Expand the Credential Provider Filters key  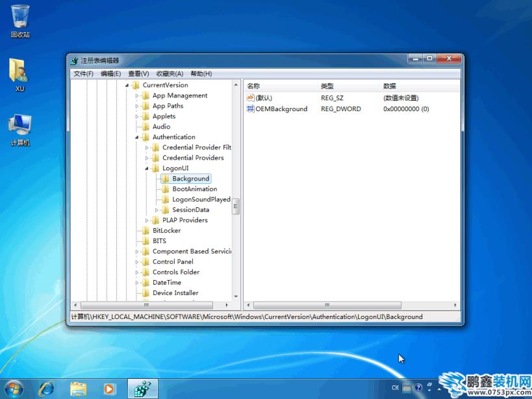pos(147,148)
